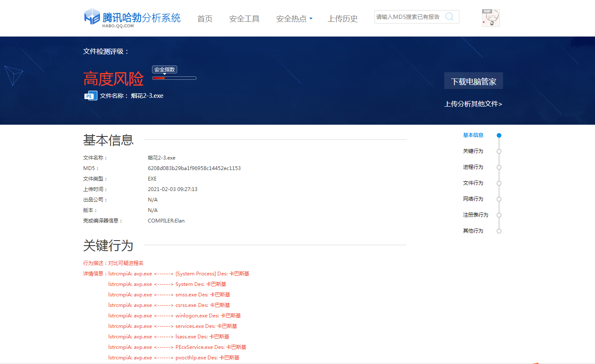Open the VIP user avatar
Viewport: 595px width, 364px height.
click(490, 18)
